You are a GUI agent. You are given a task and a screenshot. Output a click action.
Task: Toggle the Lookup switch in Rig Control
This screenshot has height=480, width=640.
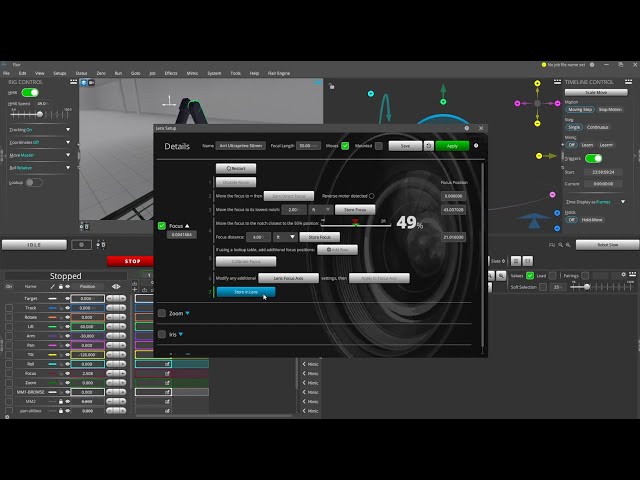pyautogui.click(x=34, y=182)
